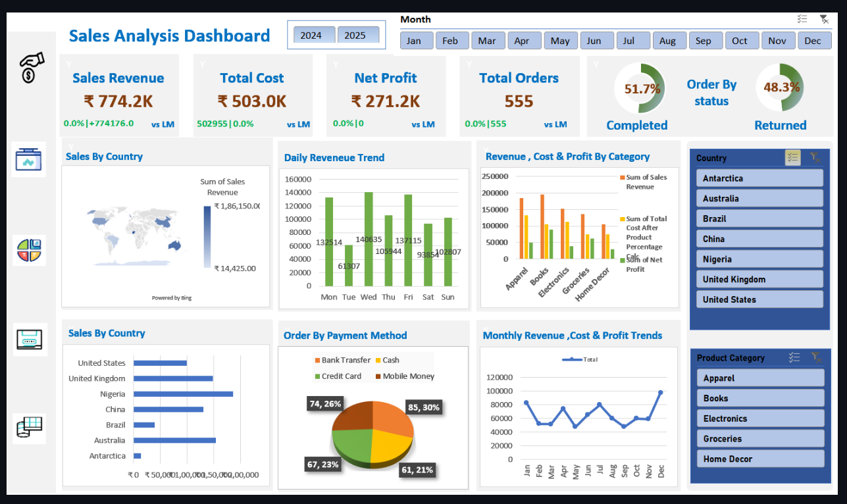Choose Electronics in Product Category slicer
The width and height of the screenshot is (847, 504).
(760, 418)
